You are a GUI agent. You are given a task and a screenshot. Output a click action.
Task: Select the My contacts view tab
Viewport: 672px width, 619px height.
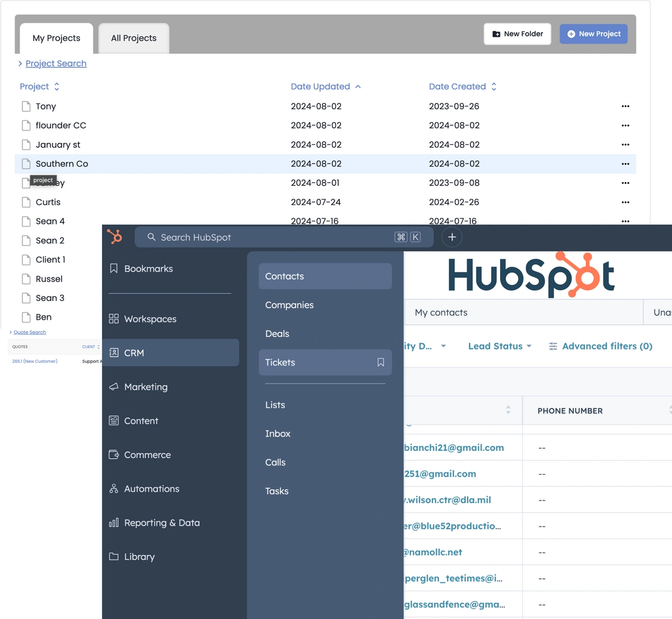tap(524, 313)
